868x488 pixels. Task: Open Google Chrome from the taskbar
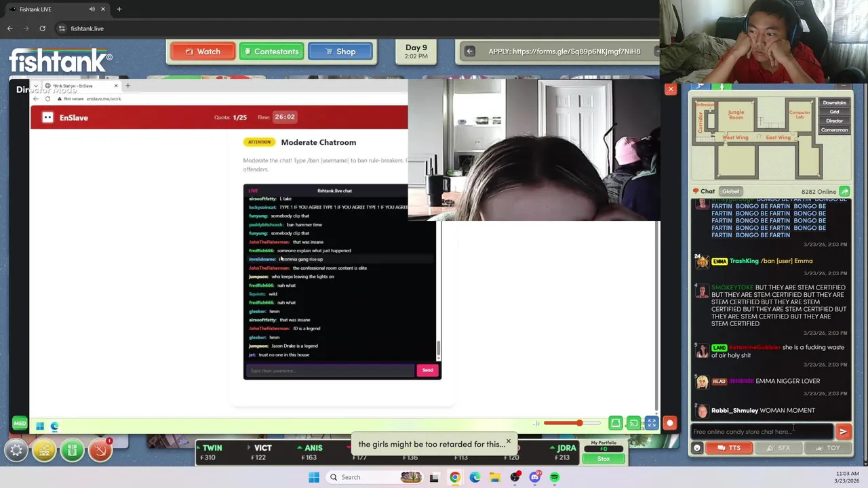(x=454, y=477)
